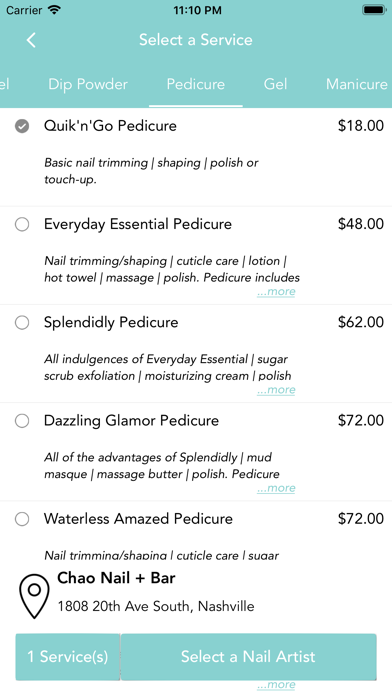Image resolution: width=392 pixels, height=696 pixels.
Task: Show more of the Dazzling Glamor description
Action: (x=276, y=488)
